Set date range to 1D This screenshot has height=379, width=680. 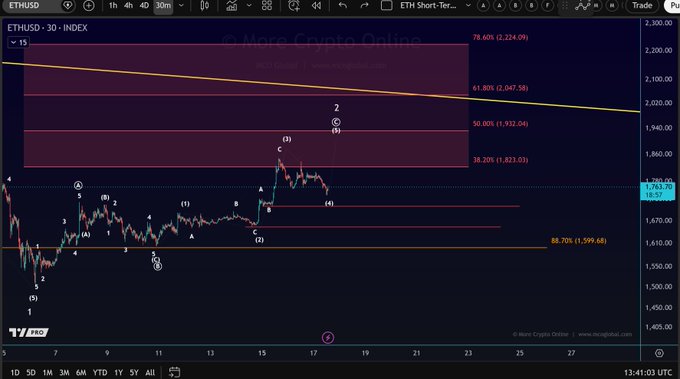[15, 372]
